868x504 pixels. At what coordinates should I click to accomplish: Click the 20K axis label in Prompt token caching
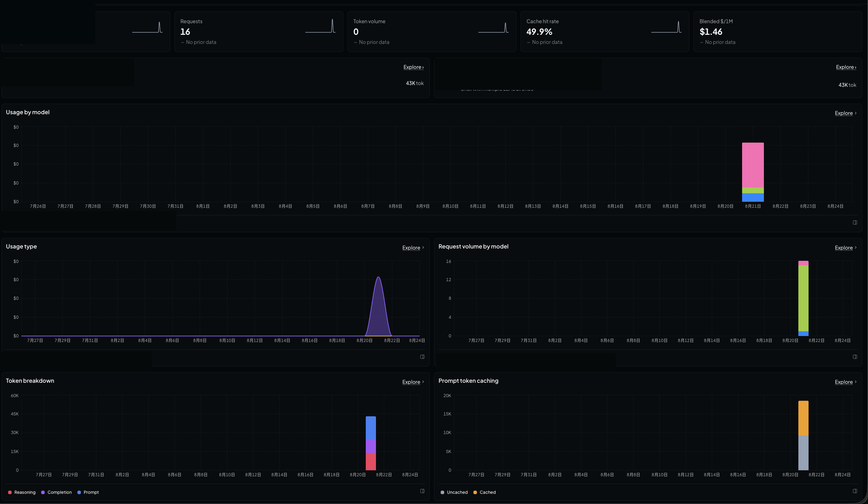(447, 396)
